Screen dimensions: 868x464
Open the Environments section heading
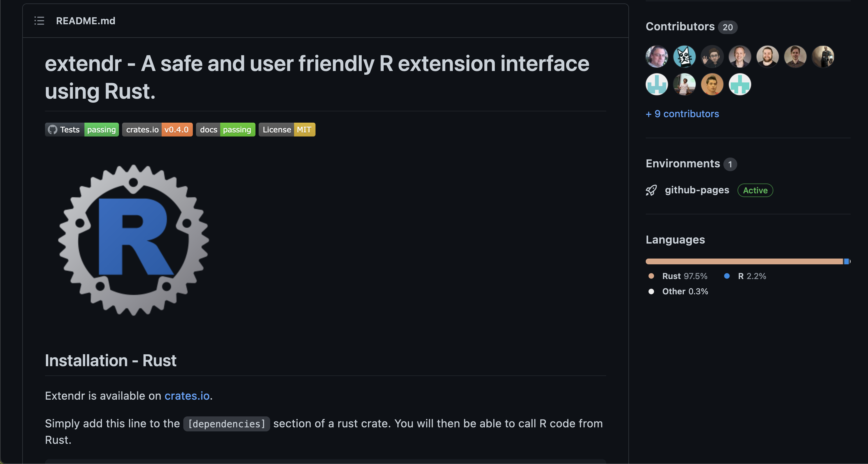coord(682,164)
